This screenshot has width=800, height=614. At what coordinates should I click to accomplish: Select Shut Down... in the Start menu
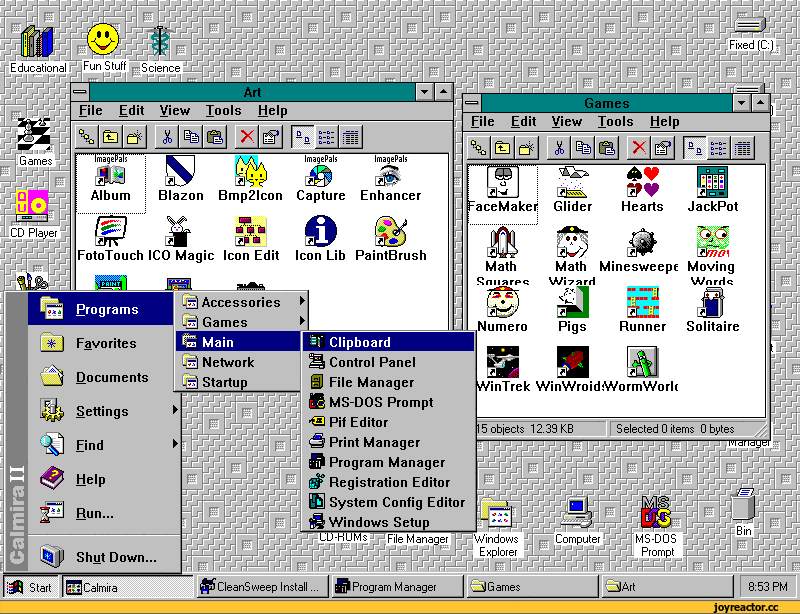pyautogui.click(x=104, y=557)
